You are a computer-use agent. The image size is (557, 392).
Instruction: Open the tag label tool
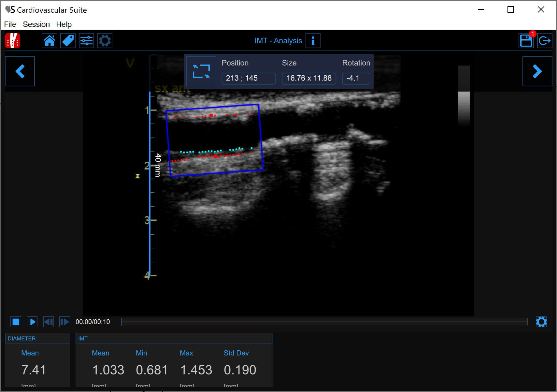click(68, 41)
